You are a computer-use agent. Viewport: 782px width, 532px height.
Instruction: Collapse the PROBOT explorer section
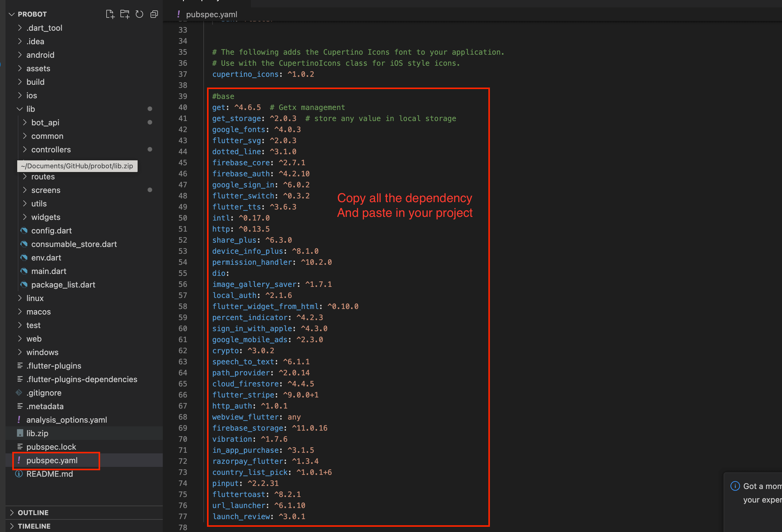pos(12,14)
